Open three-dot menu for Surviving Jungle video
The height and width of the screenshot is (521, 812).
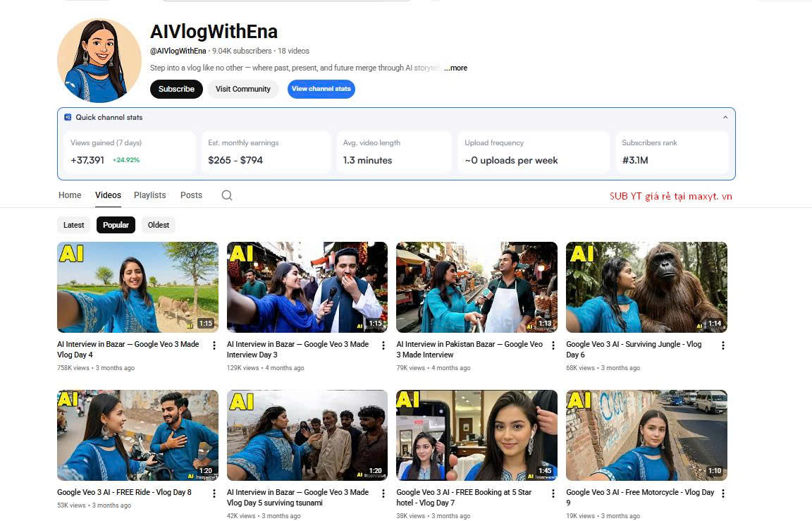[x=722, y=345]
